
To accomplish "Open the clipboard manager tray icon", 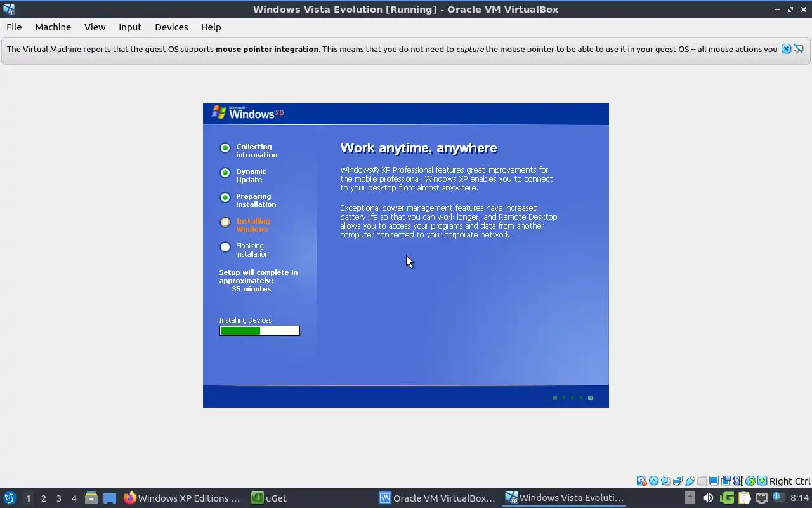I will [x=744, y=498].
